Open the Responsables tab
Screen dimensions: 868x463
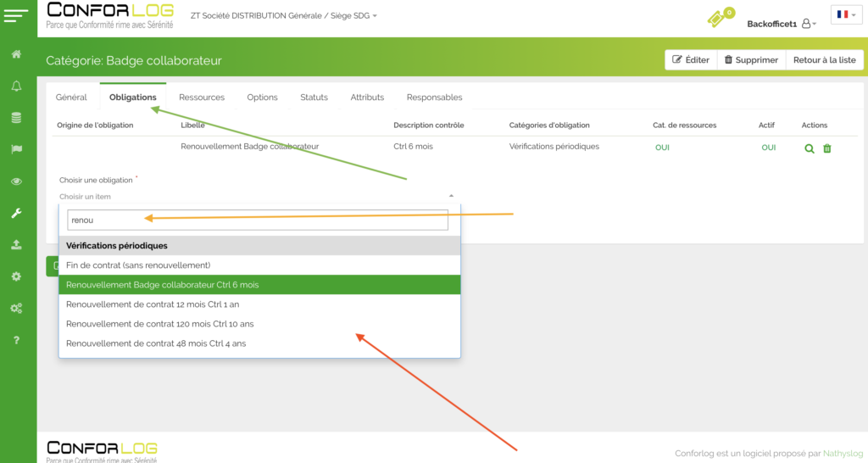point(434,98)
